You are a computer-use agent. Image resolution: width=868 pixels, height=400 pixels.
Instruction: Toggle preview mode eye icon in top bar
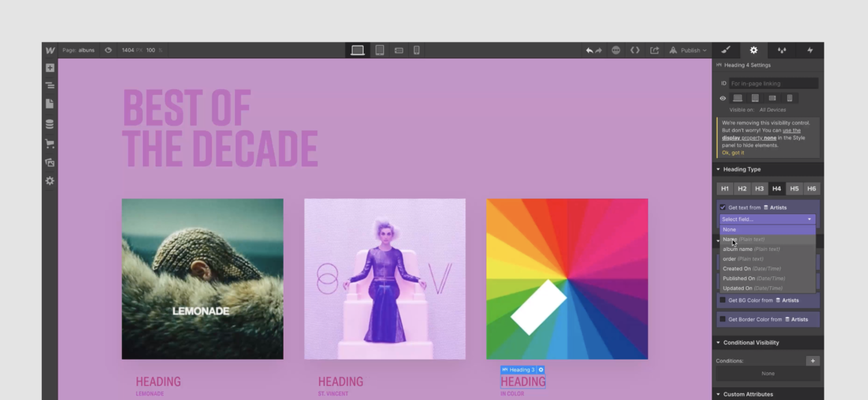[x=109, y=50]
